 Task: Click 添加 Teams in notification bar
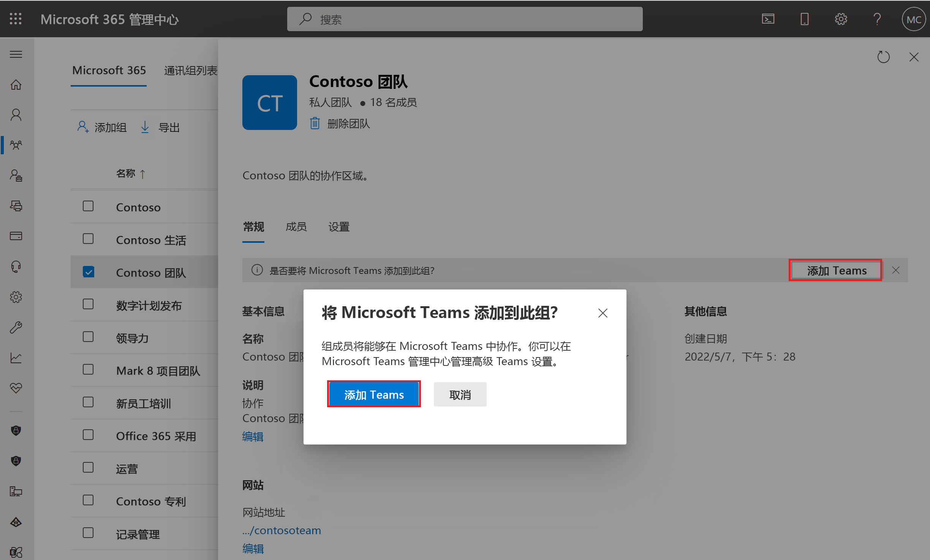coord(835,270)
